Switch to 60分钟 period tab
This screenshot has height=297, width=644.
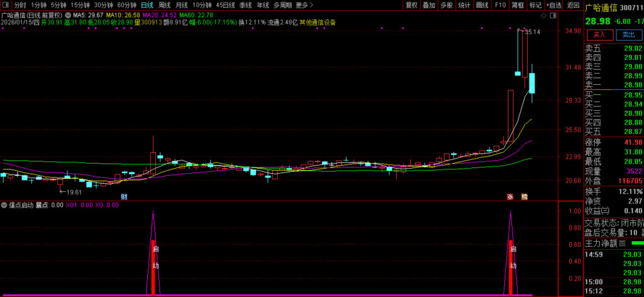tap(126, 5)
